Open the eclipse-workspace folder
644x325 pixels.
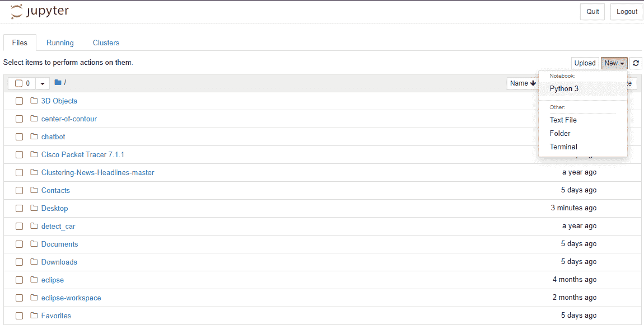pos(71,298)
